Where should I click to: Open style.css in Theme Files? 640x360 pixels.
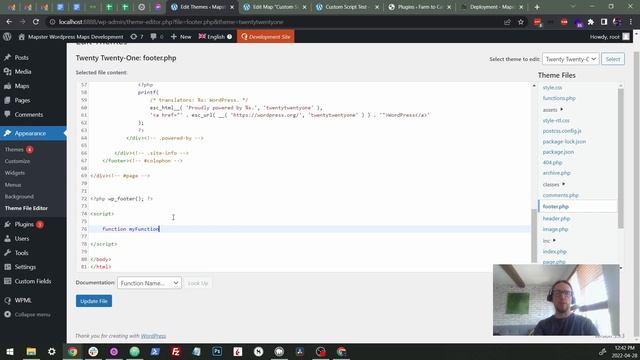click(x=552, y=88)
